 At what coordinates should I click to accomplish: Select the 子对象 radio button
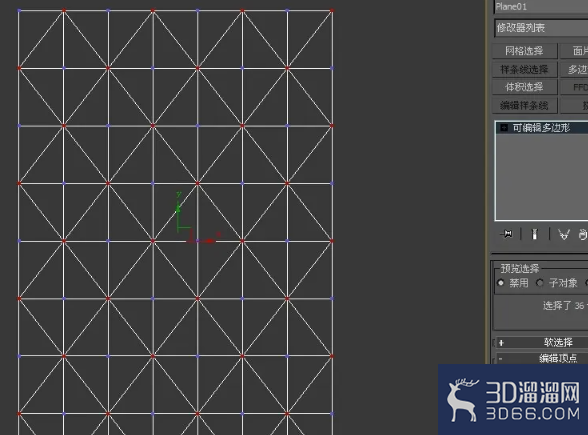(540, 283)
